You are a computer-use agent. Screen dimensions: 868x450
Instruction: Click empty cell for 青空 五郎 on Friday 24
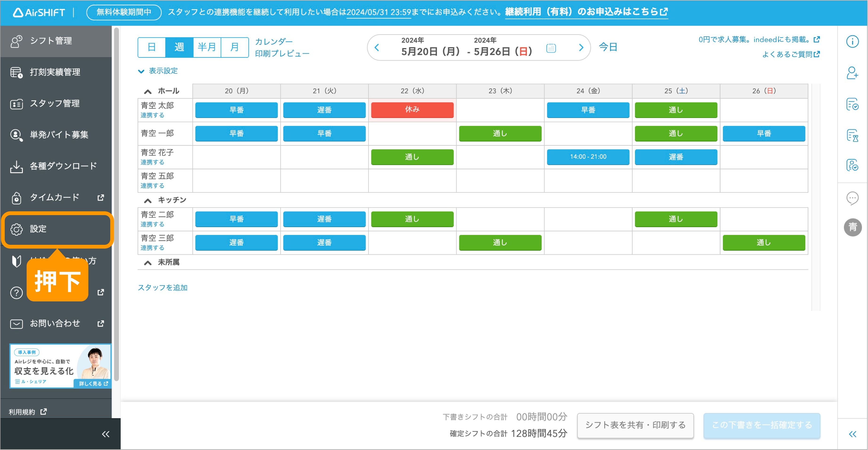pyautogui.click(x=588, y=181)
